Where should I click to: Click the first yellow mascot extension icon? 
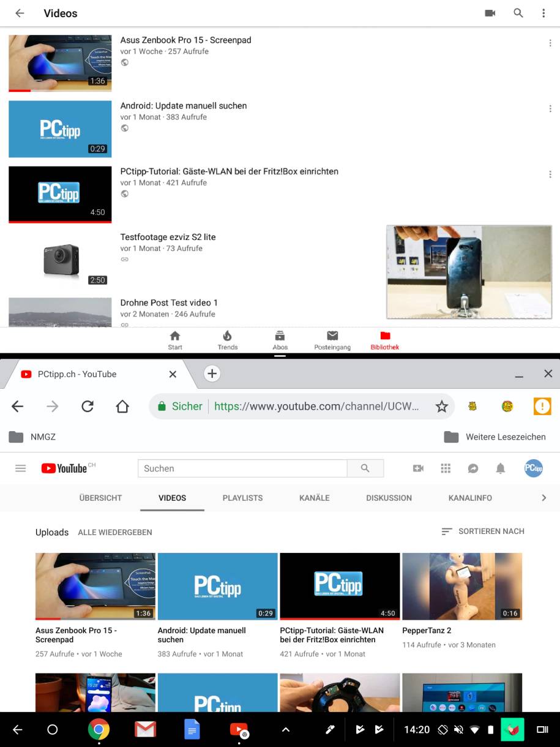pyautogui.click(x=472, y=406)
